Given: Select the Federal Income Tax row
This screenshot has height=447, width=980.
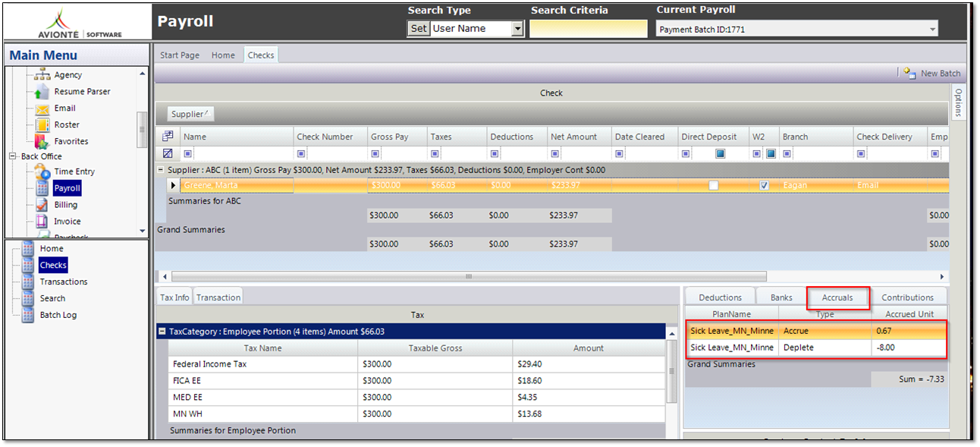Looking at the screenshot, I should click(x=416, y=364).
